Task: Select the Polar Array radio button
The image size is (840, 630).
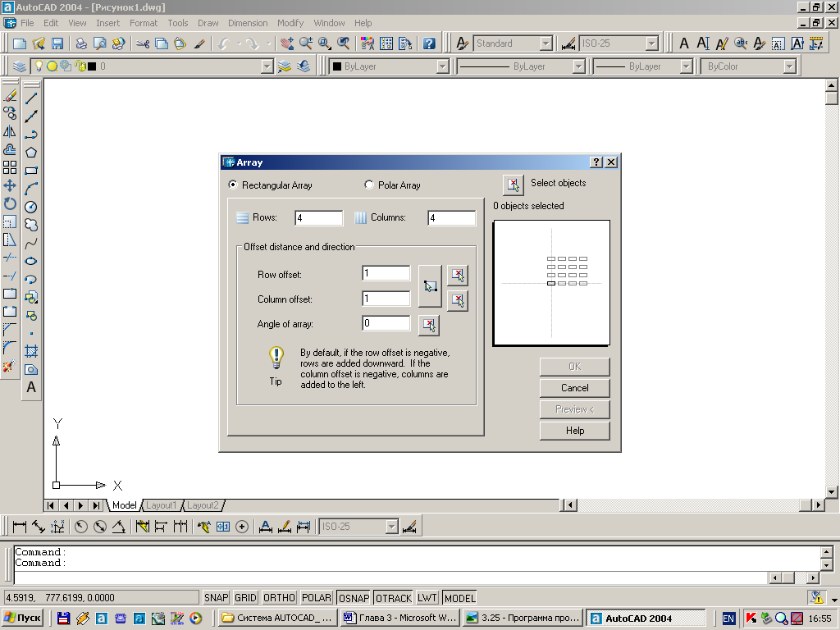Action: click(368, 185)
